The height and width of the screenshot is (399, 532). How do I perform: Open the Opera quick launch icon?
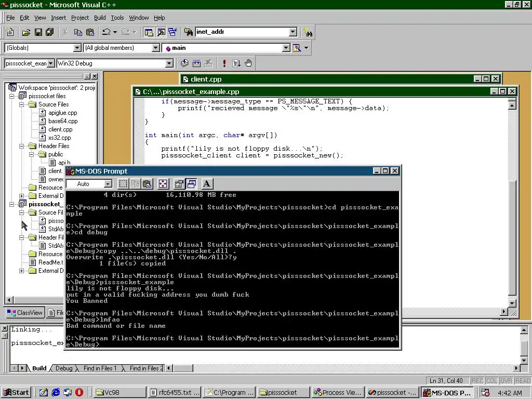click(x=79, y=393)
